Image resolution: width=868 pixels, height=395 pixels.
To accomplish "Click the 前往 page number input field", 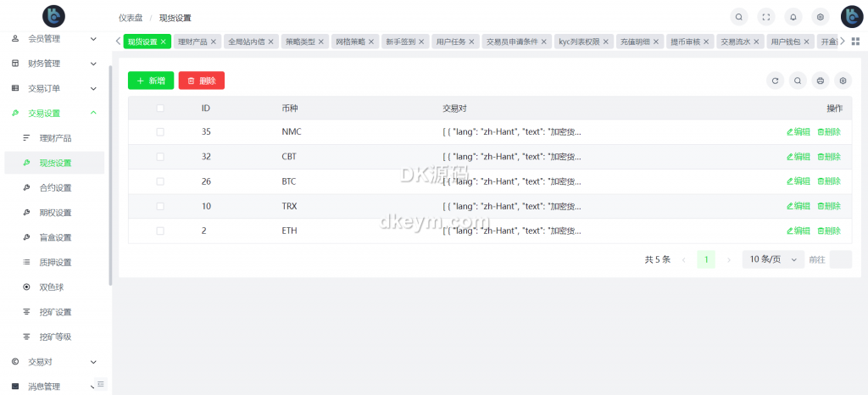I will [x=840, y=259].
